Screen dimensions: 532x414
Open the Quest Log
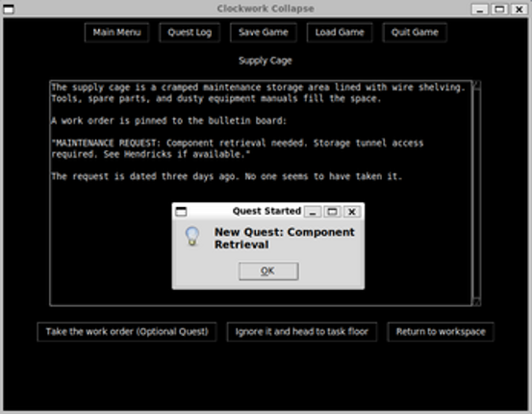(x=190, y=33)
